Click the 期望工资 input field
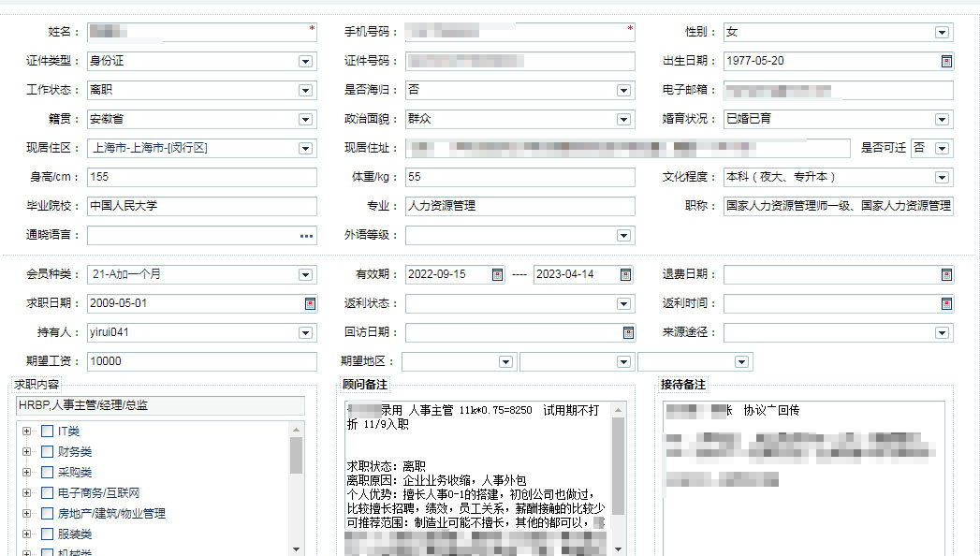 coord(202,361)
